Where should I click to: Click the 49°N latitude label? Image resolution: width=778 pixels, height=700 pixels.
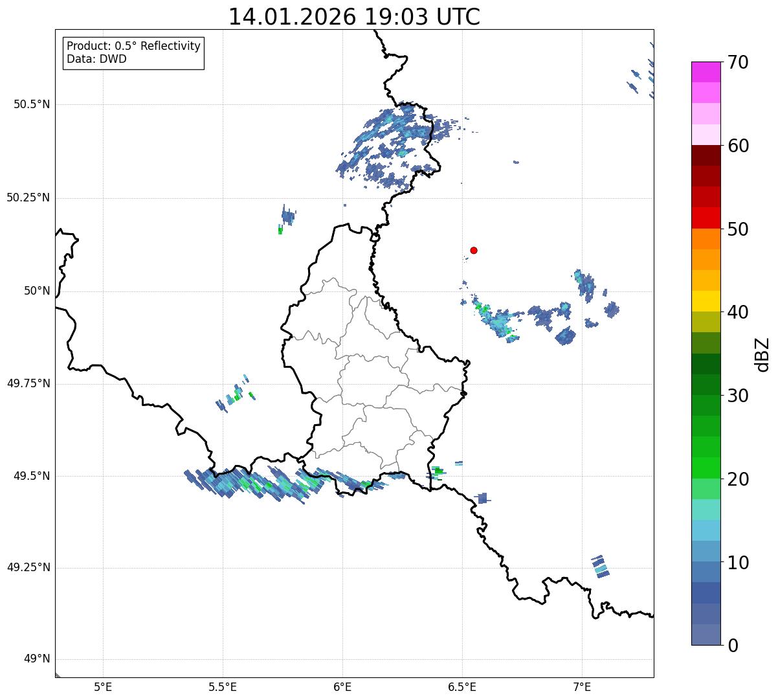point(37,659)
